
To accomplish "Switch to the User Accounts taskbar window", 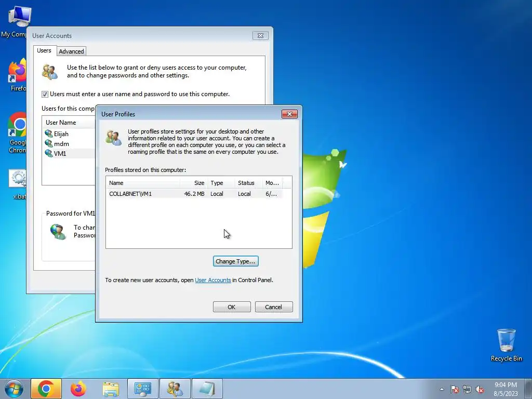I will coord(175,389).
